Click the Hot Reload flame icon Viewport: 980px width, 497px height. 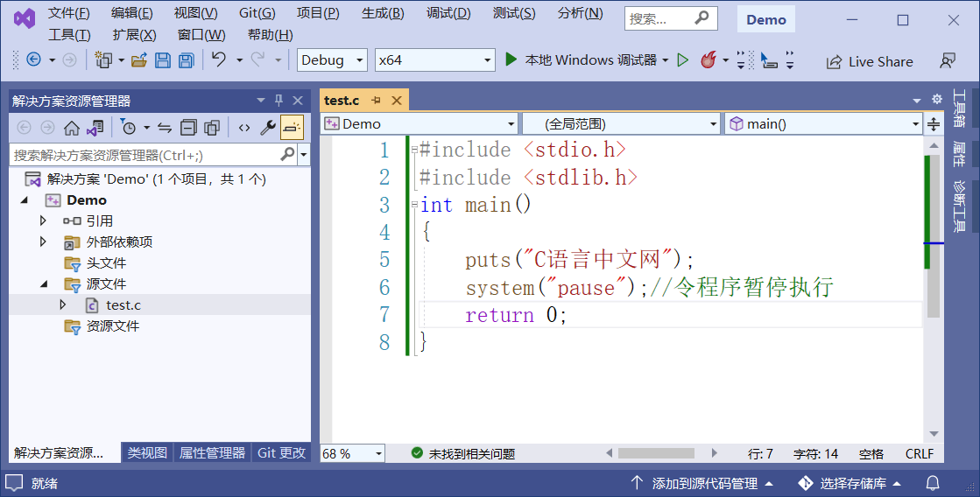point(707,60)
